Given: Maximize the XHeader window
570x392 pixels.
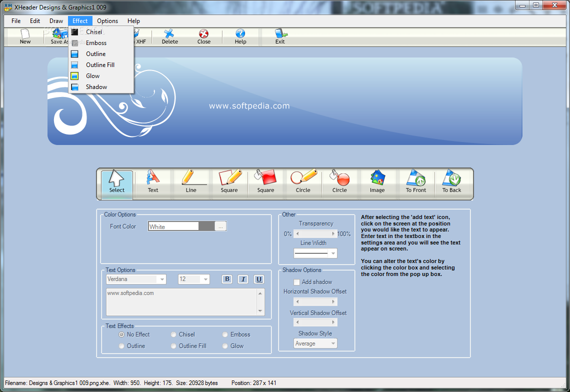Looking at the screenshot, I should pos(536,5).
